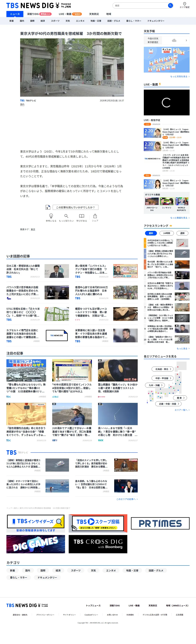Viewport: 196px width, 644px height.
Task: Open the 深掘りDIG main tab
Action: pos(39,14)
